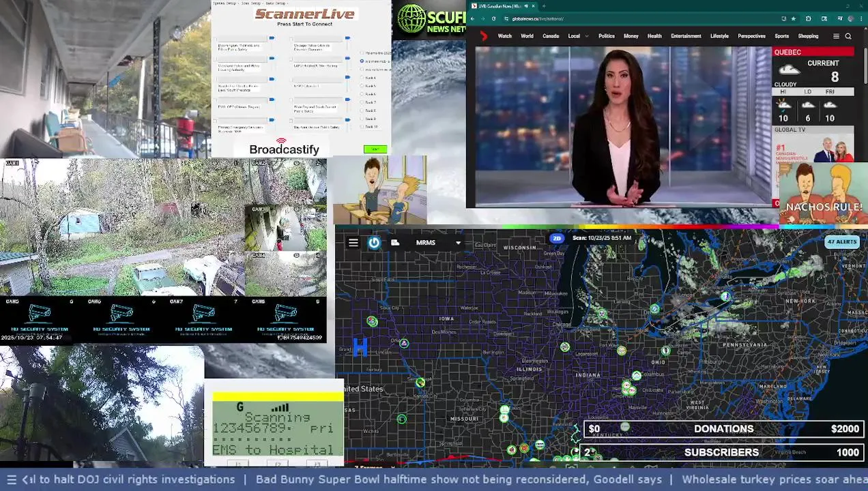Open the MRMS product dropdown
The width and height of the screenshot is (868, 491).
[x=458, y=243]
